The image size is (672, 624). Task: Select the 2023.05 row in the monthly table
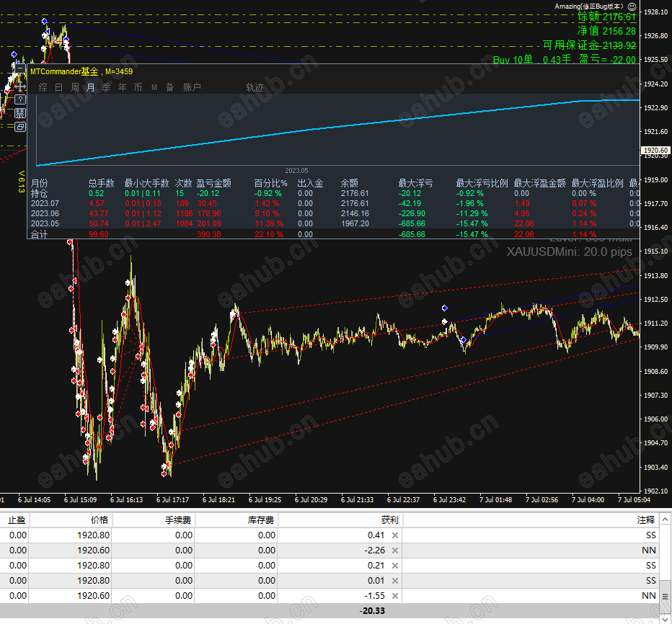pyautogui.click(x=332, y=223)
